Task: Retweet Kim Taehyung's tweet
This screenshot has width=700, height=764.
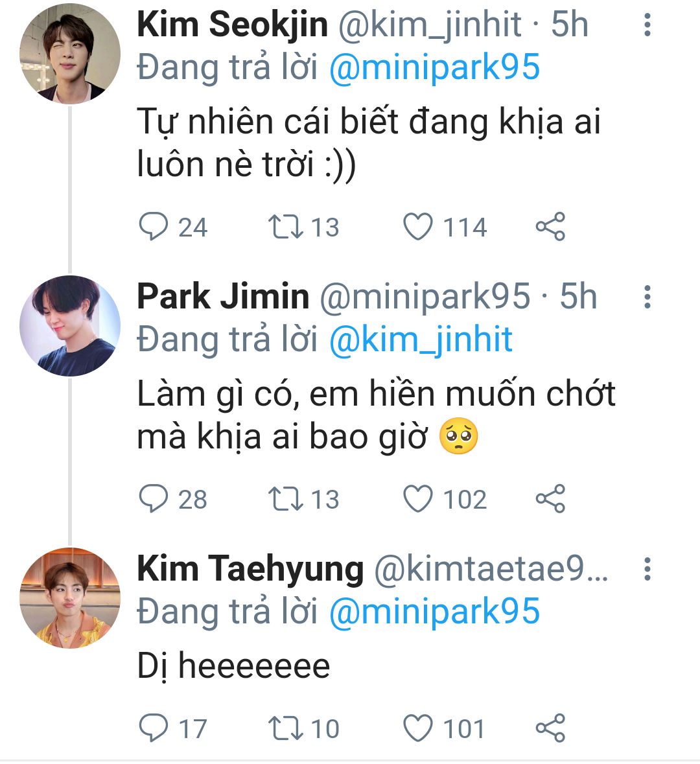Action: coord(285,728)
